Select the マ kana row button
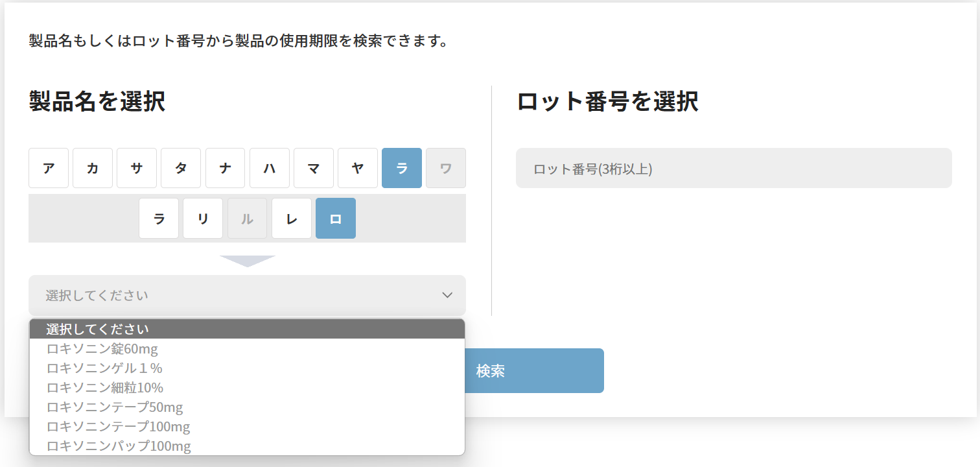Viewport: 980px width, 467px height. [x=314, y=168]
